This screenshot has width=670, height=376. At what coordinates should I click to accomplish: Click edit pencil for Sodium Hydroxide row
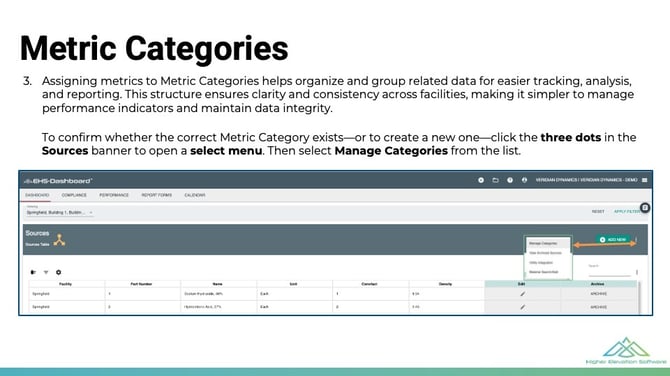(x=522, y=294)
